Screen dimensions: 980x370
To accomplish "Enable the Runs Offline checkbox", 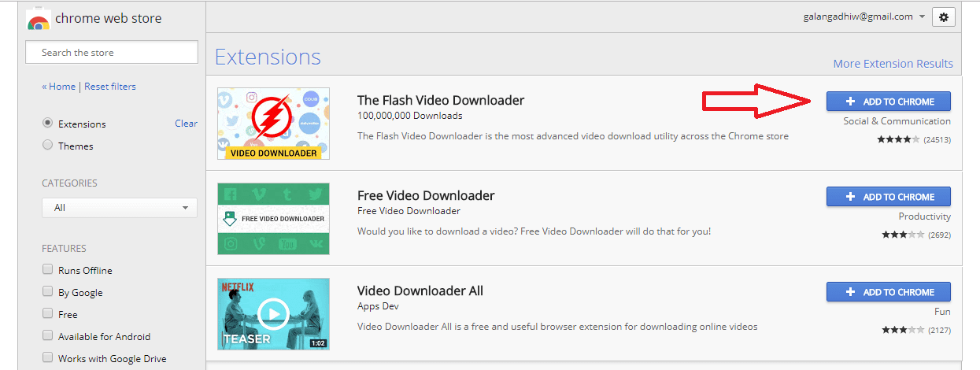I will tap(47, 269).
